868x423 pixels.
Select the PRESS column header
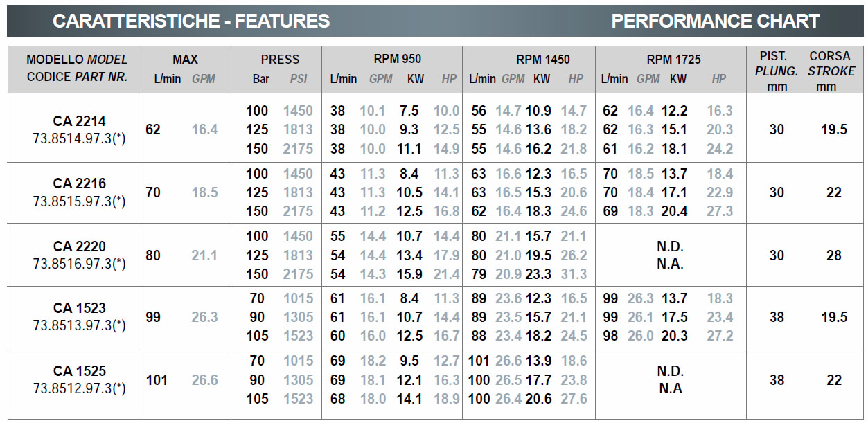point(280,60)
